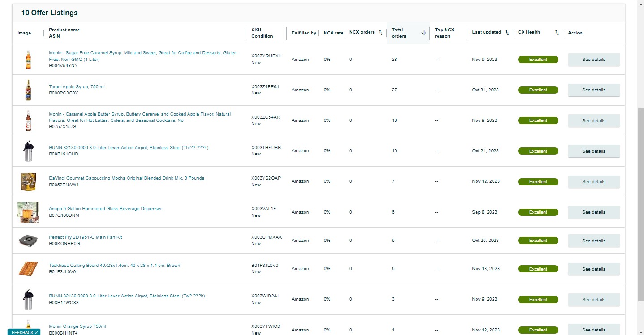This screenshot has width=644, height=335.
Task: Click Acopa Glass Beverage Dispenser image
Action: [28, 212]
